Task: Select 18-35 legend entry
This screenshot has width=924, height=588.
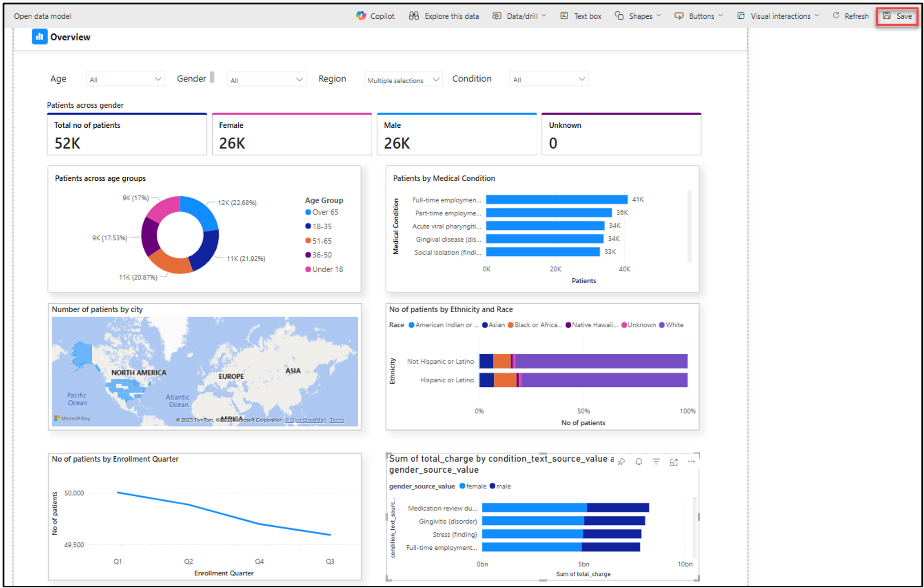Action: click(318, 226)
